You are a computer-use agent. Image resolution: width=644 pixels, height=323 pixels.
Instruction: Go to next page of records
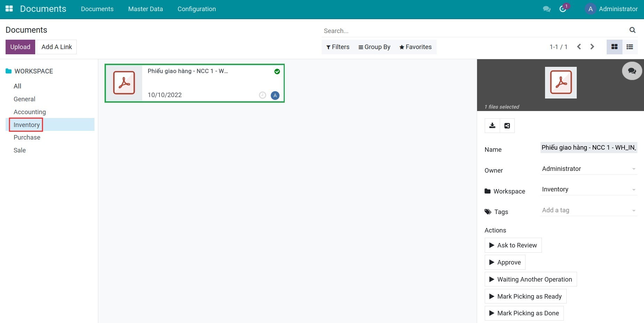click(x=592, y=47)
